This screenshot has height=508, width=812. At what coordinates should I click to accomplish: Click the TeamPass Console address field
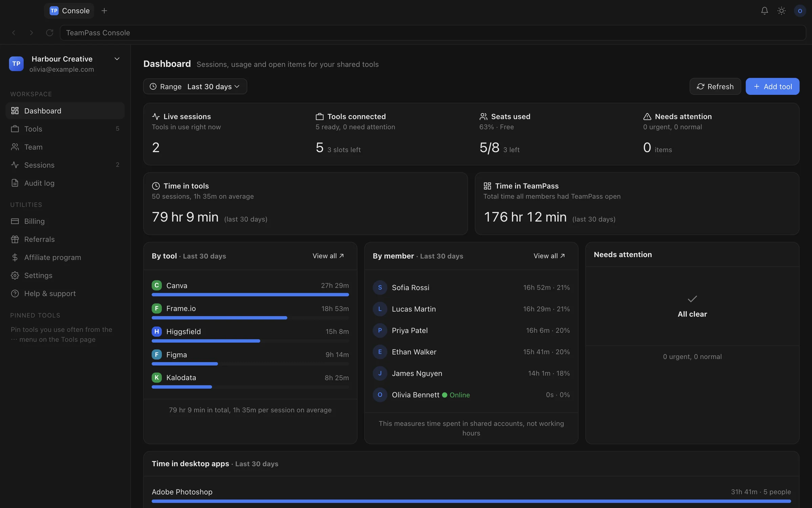433,33
